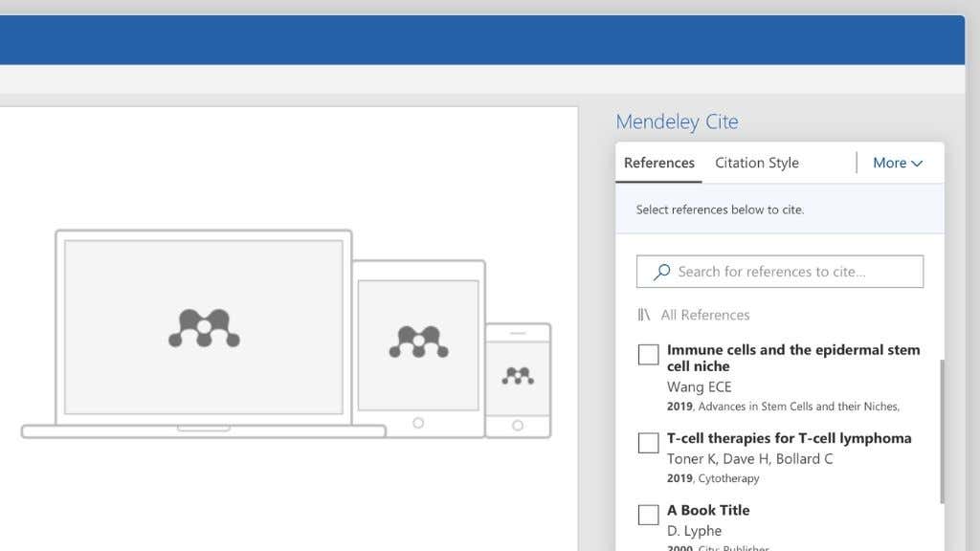Click the title Immune cells and the epidermal stem cell niche
The height and width of the screenshot is (551, 980).
pyautogui.click(x=793, y=358)
